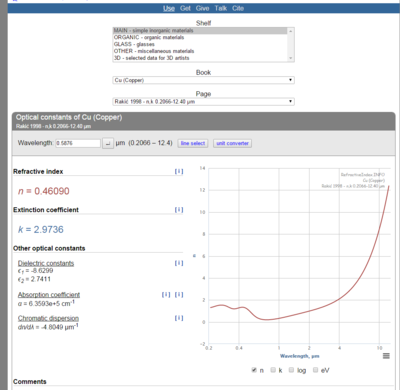
Task: Open the Chromatic dispersion info icon
Action: tap(179, 318)
